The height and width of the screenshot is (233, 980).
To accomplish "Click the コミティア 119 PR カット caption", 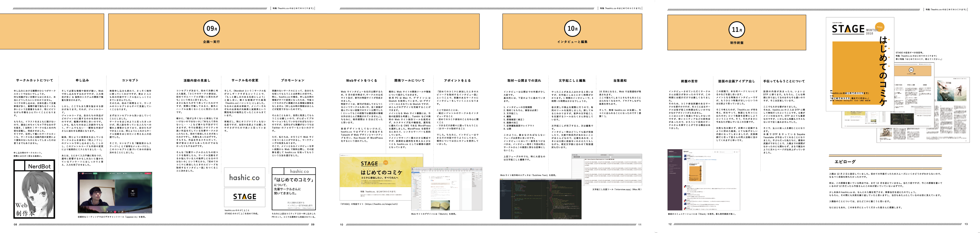I will click(x=294, y=215).
